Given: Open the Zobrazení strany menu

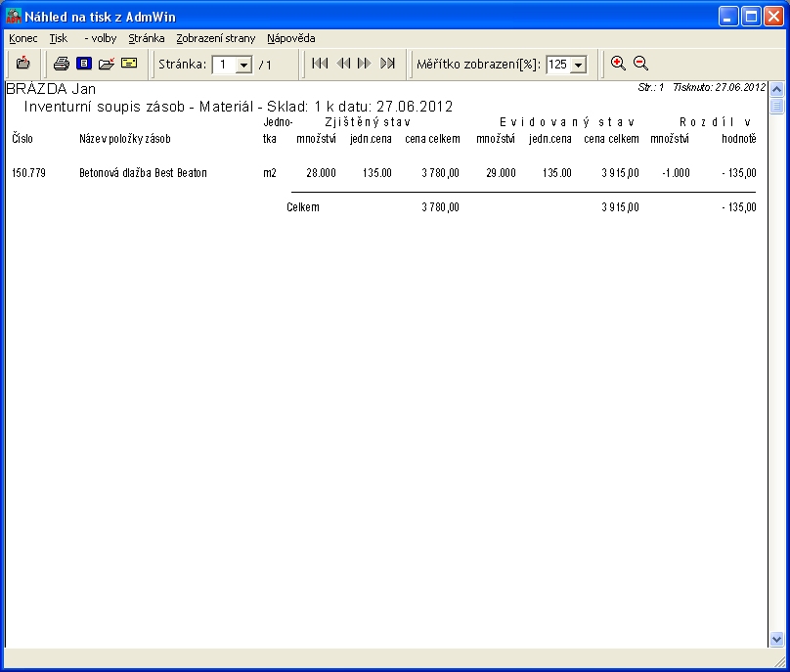Looking at the screenshot, I should 216,38.
